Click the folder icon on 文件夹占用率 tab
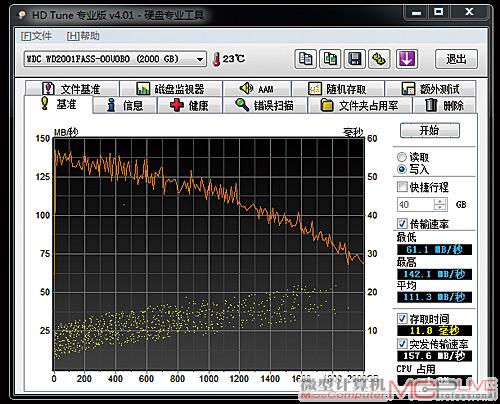500x404 pixels. tap(327, 105)
